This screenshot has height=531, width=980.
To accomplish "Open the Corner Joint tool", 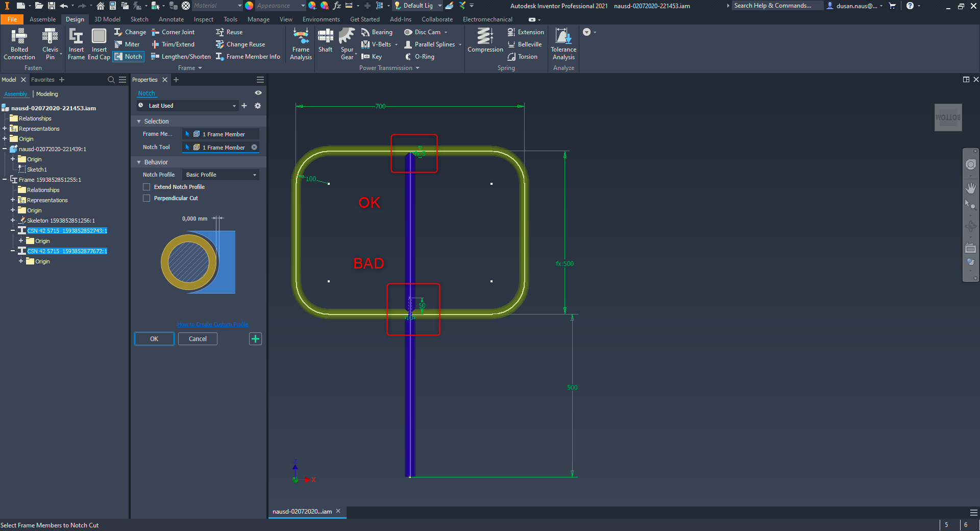I will (x=173, y=32).
